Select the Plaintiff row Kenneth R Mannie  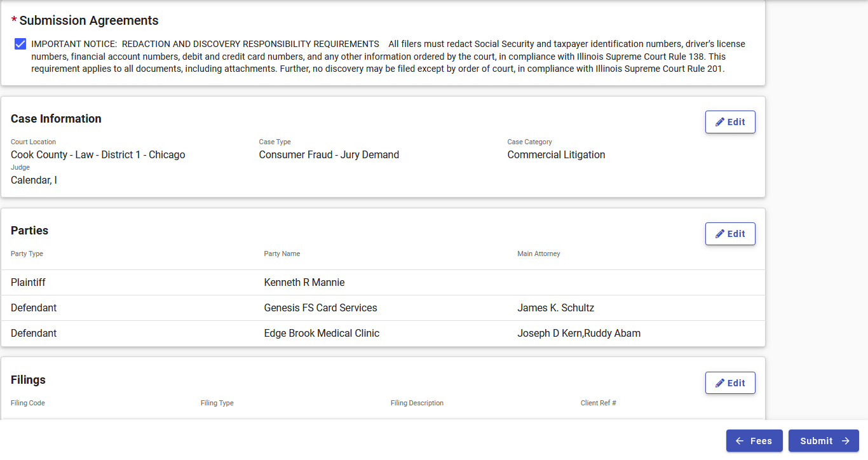pyautogui.click(x=304, y=282)
